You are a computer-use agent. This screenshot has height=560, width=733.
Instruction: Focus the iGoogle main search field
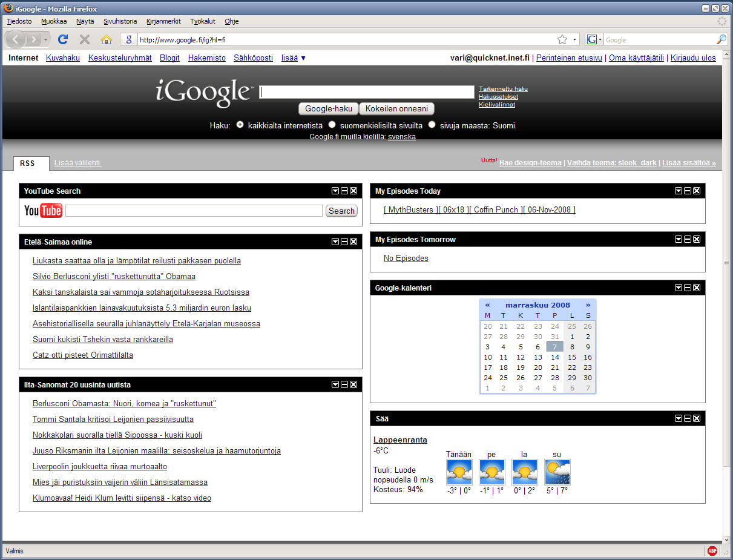[x=367, y=92]
